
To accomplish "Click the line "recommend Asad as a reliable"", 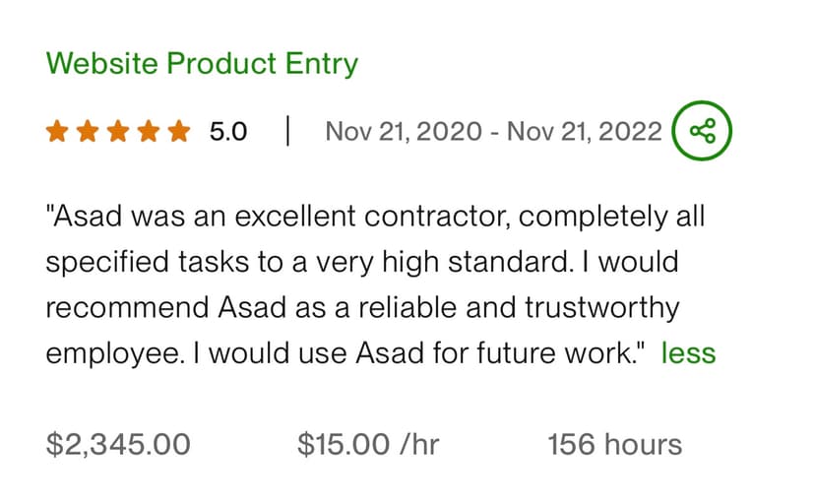I will coord(362,307).
